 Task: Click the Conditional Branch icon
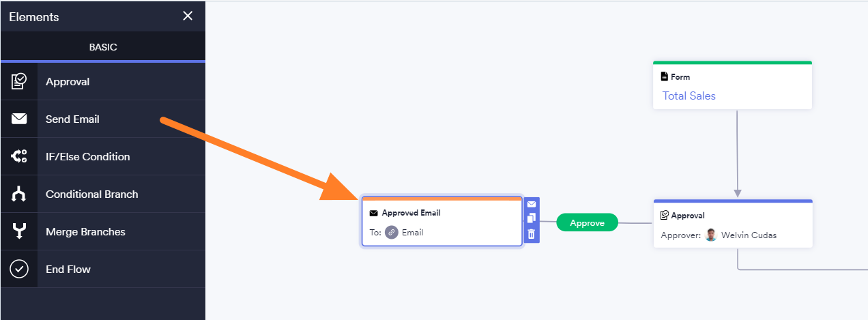[19, 194]
